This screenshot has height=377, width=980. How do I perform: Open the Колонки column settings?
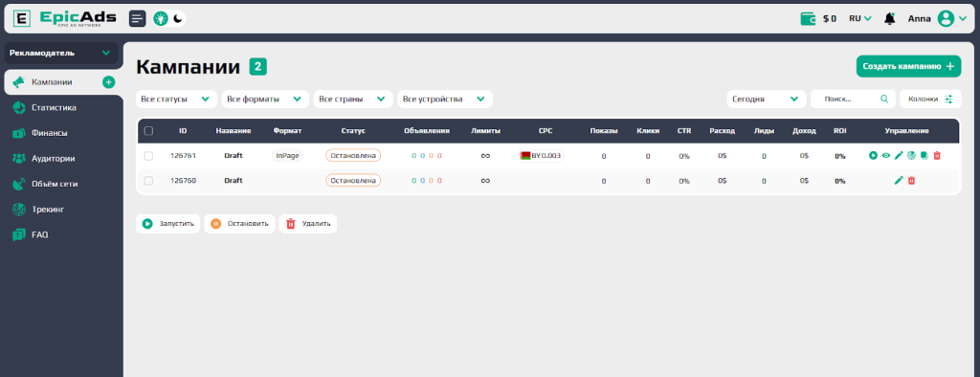[930, 99]
